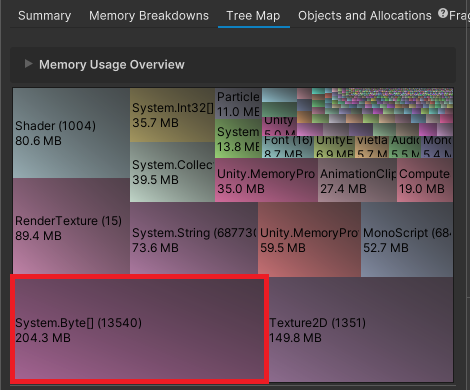Open Objects and Allocations tab
Screen dimensions: 470x390
pyautogui.click(x=365, y=16)
